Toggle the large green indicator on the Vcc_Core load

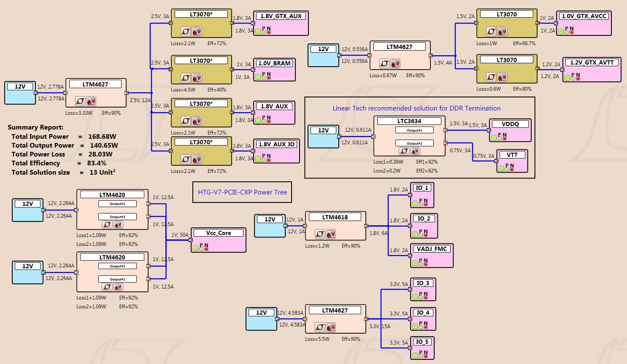tap(196, 248)
